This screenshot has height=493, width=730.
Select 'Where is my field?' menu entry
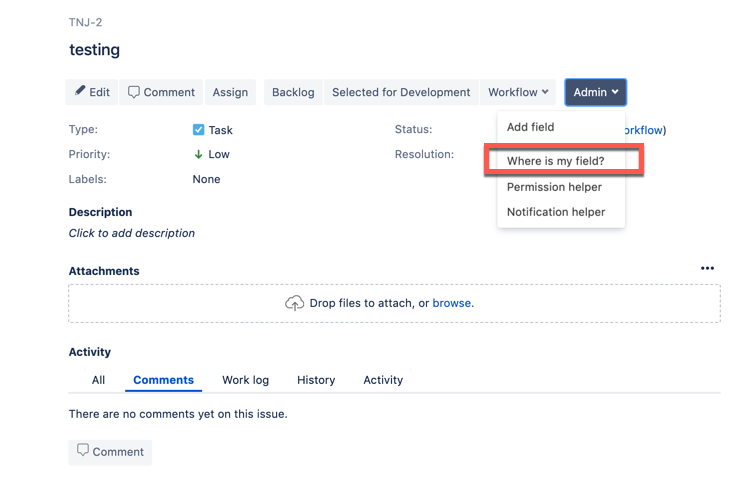click(555, 161)
